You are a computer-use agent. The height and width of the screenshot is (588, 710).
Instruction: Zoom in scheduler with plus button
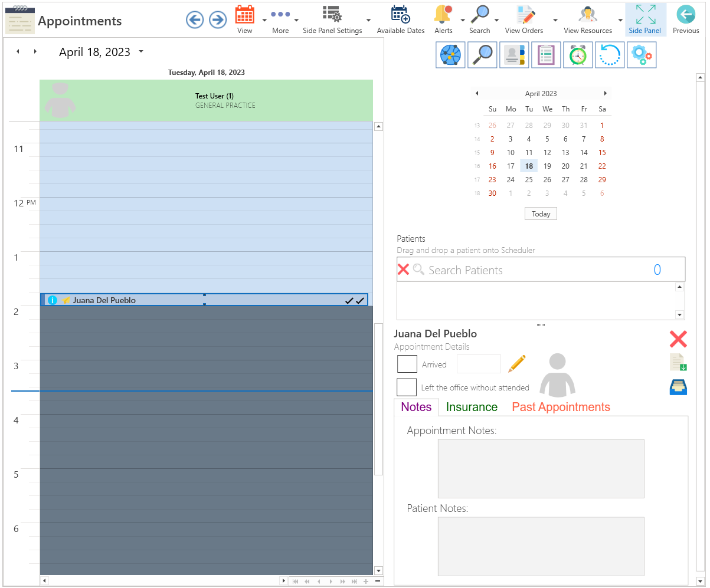[366, 581]
